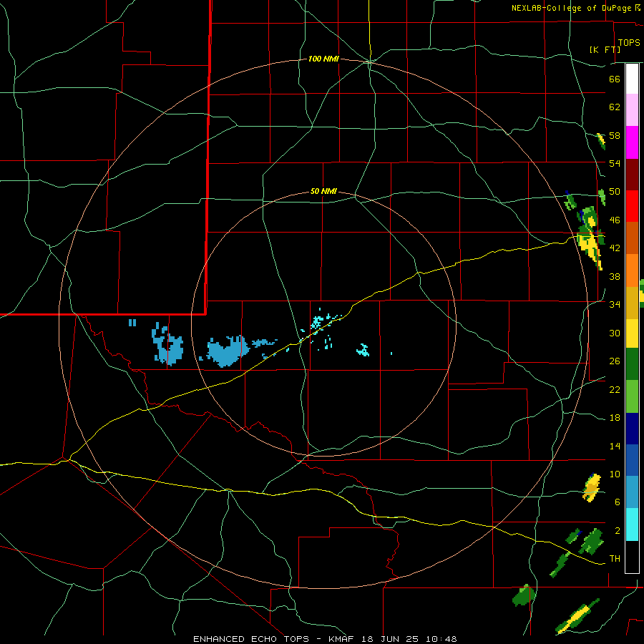Viewport: 644px width, 644px height.
Task: Click the bright orange legend swatch
Action: click(x=632, y=270)
